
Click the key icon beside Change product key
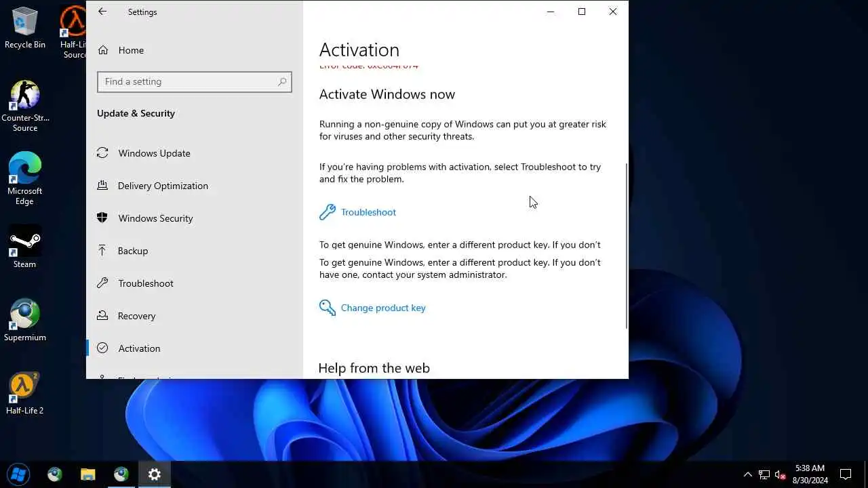pos(328,308)
